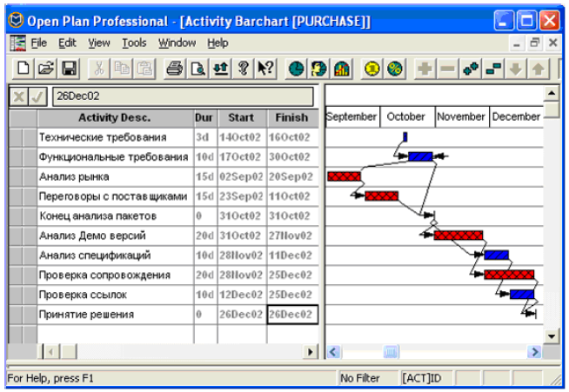The image size is (569, 392).
Task: Click the face and globe toolbar icon
Action: (x=319, y=69)
